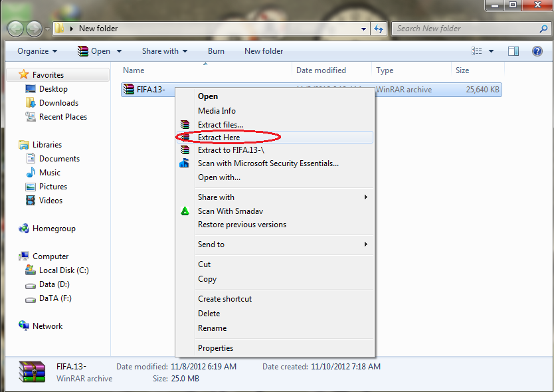Click the Pictures library icon
The image size is (554, 392).
tap(31, 186)
